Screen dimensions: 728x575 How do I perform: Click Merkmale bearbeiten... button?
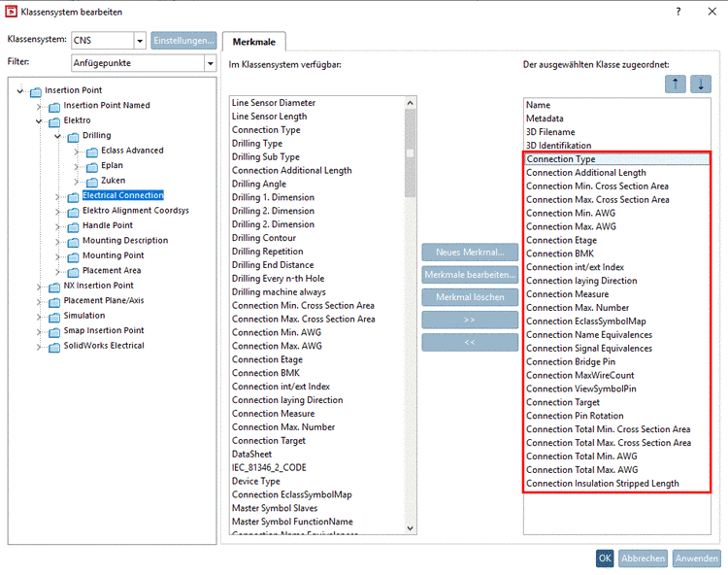pos(470,275)
